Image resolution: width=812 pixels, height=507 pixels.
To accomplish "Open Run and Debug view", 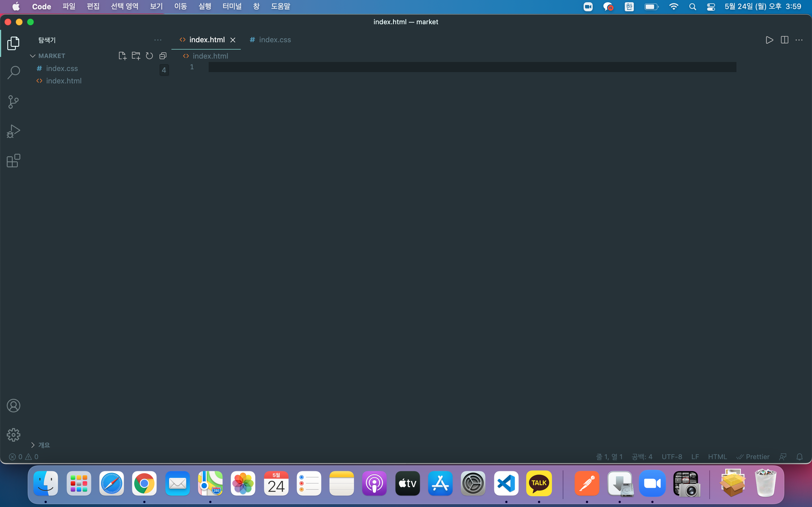I will click(14, 132).
